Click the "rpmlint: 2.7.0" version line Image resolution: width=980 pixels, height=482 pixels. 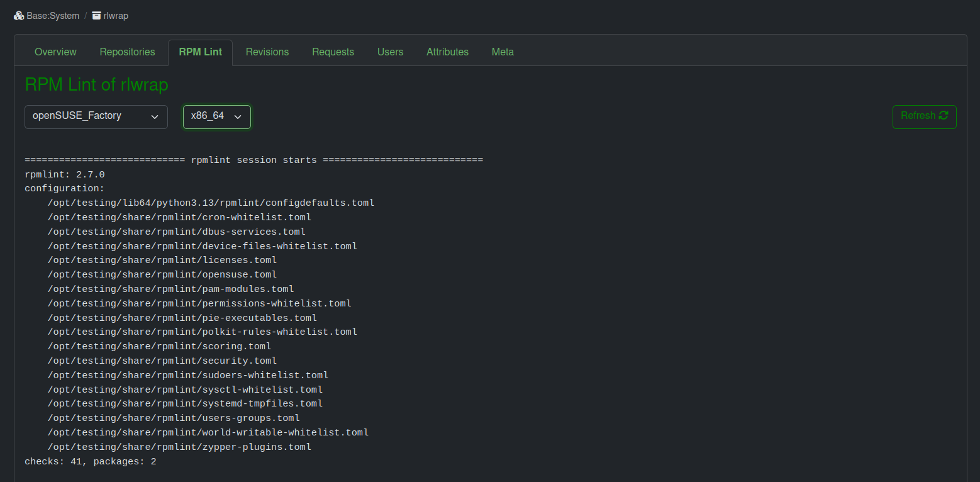tap(65, 174)
